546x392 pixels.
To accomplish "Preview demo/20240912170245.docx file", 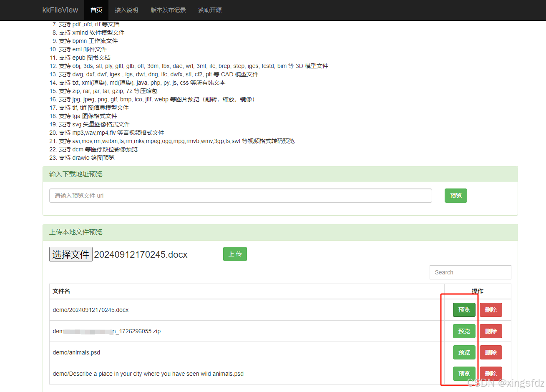I will tap(464, 310).
